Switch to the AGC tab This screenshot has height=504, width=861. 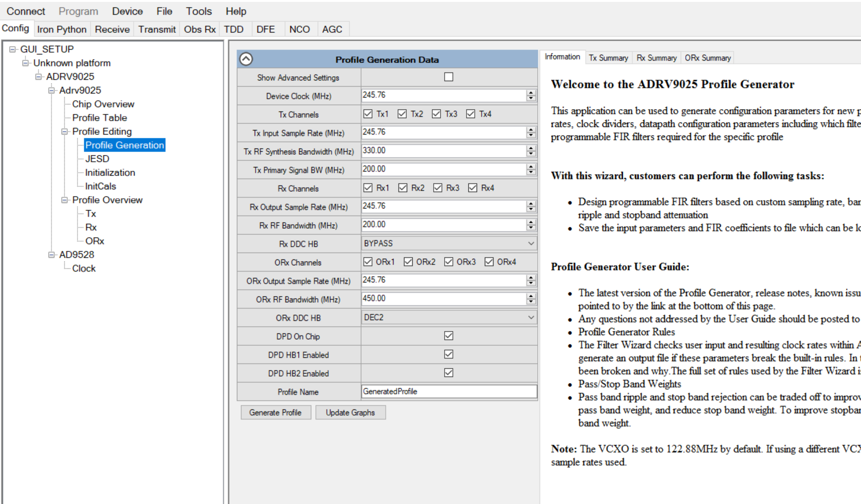tap(332, 29)
